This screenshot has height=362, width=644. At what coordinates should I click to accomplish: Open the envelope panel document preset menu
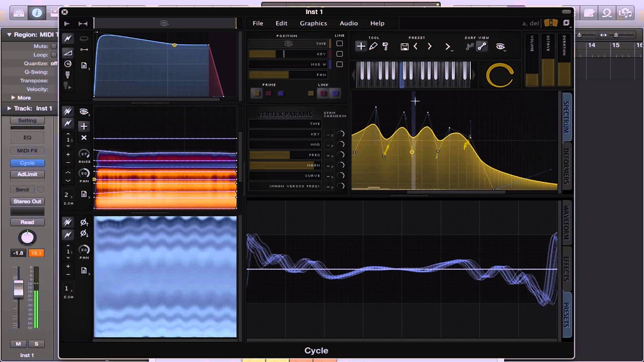[84, 65]
